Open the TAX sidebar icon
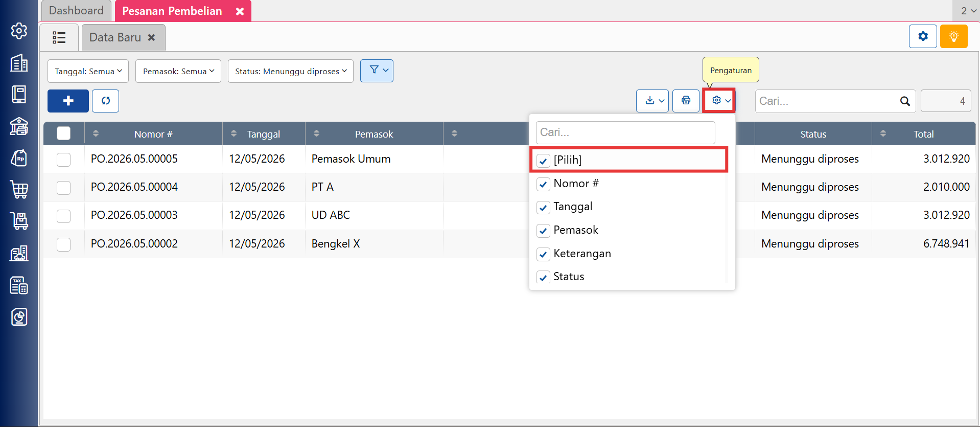The width and height of the screenshot is (980, 427). [x=19, y=285]
